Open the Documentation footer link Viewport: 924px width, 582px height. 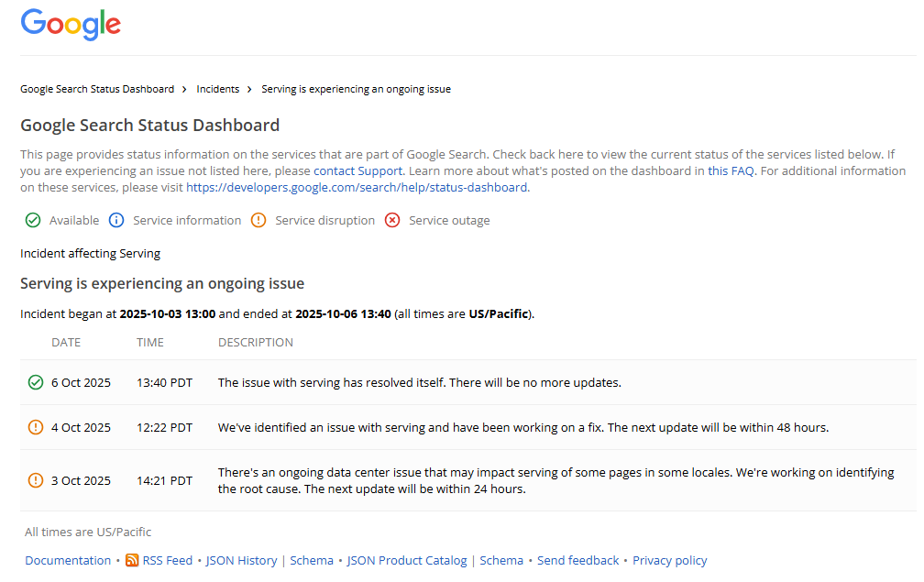68,560
